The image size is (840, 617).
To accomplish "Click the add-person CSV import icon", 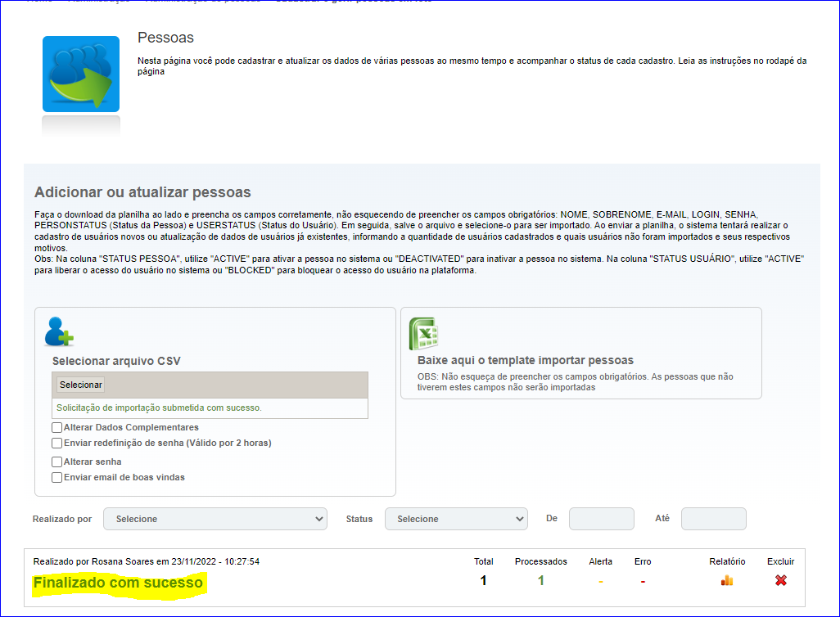I will 59,331.
